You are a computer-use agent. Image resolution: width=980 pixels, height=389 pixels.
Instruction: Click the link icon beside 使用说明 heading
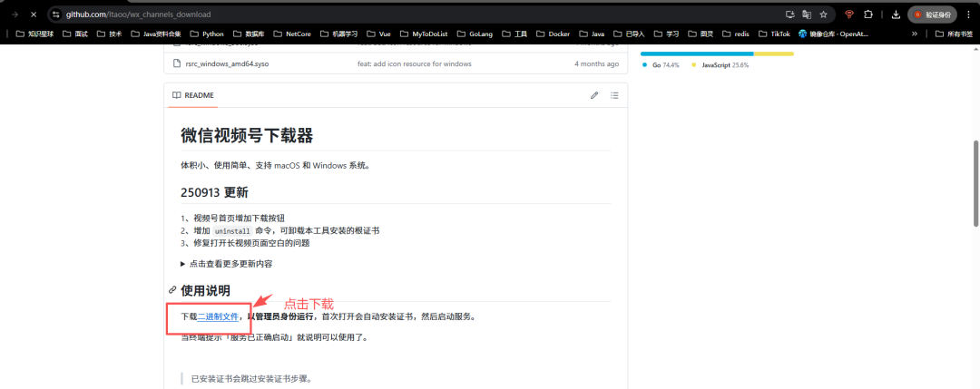(x=172, y=290)
